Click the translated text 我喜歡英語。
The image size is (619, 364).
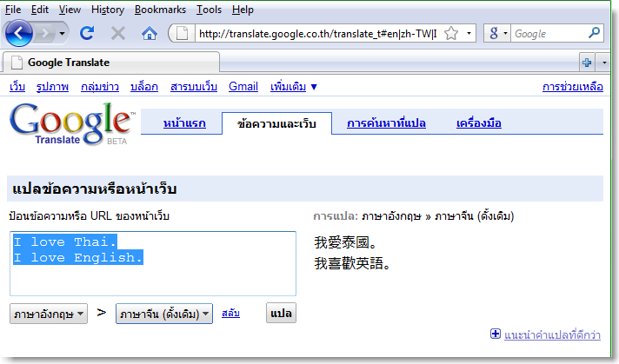pos(352,263)
